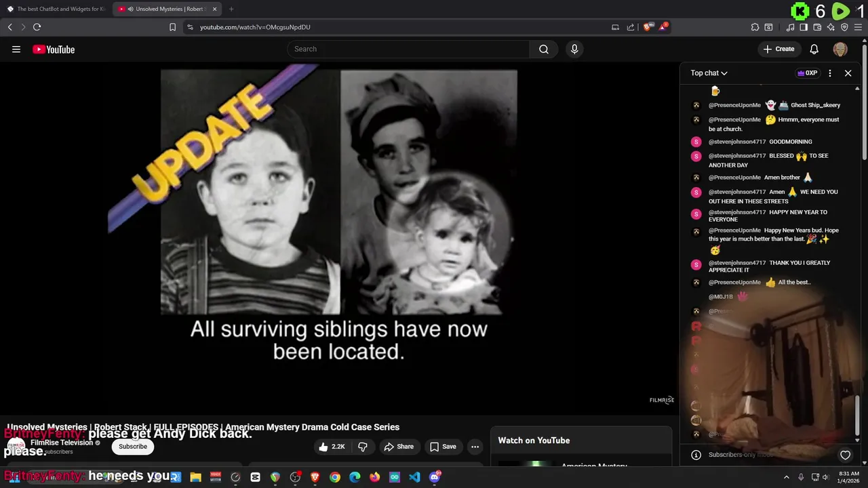Click the page vertical scrollbar

click(x=864, y=102)
